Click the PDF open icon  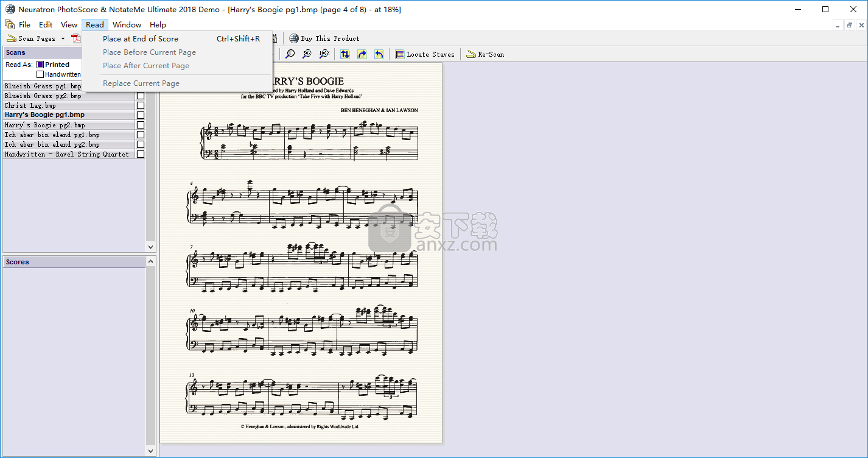point(76,38)
